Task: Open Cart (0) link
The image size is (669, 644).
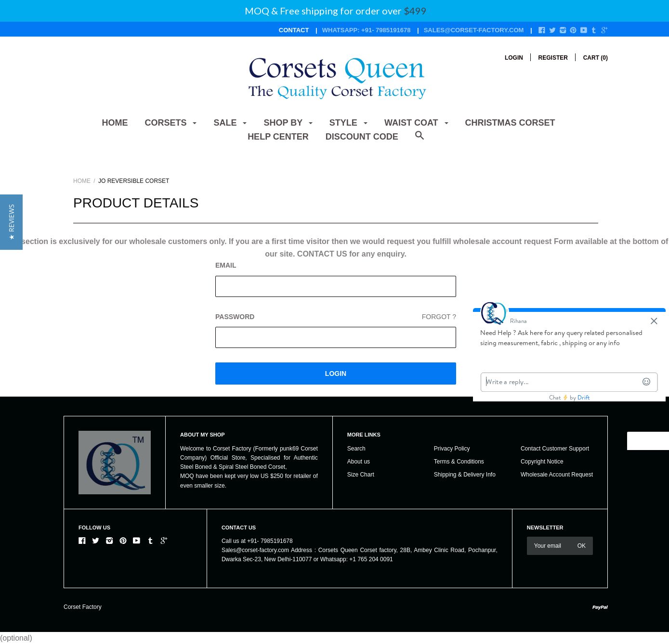Action: click(595, 58)
